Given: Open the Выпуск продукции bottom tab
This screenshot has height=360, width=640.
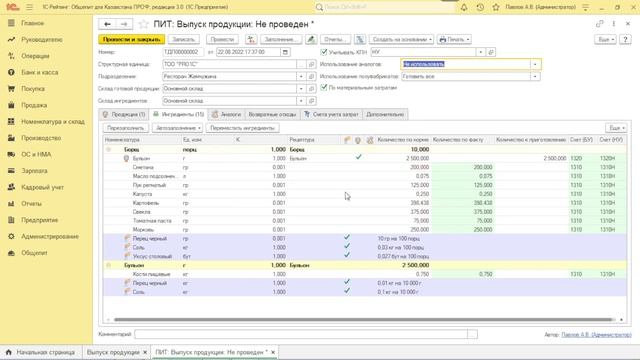Looking at the screenshot, I should [x=113, y=352].
